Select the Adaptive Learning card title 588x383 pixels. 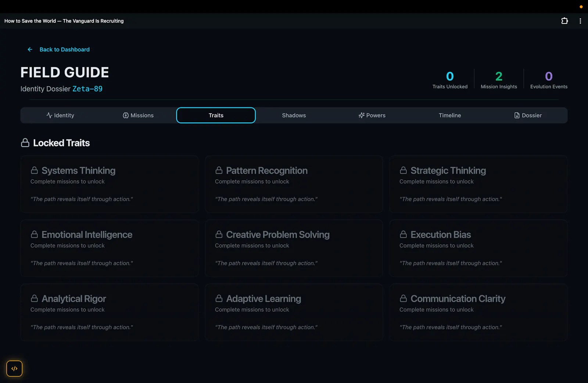(263, 298)
